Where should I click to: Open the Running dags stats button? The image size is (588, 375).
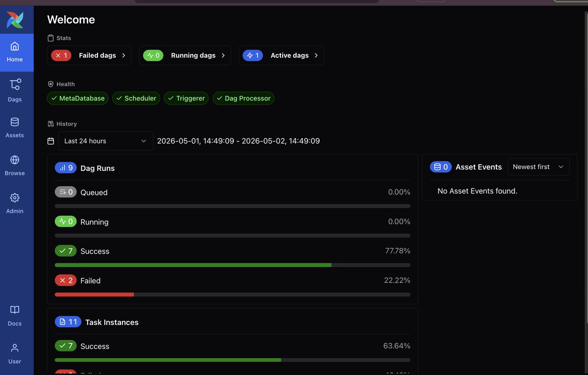tap(185, 55)
